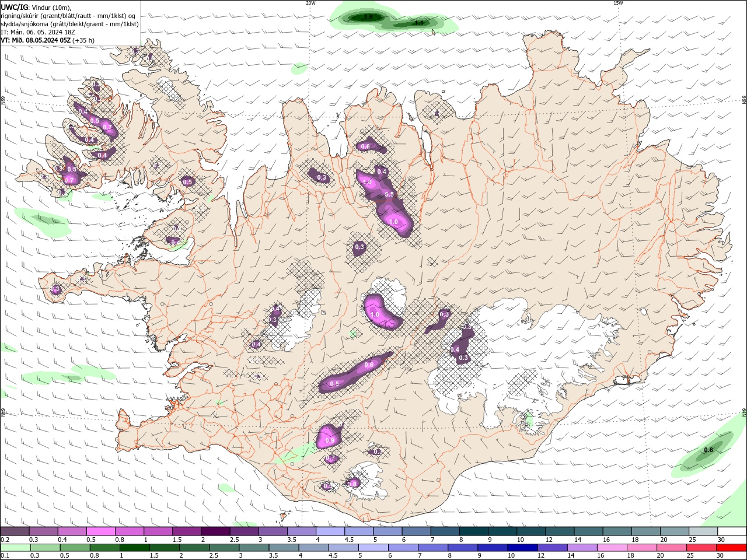
Task: Pick darkest green swatch between 1 and 1.5, lower row
Action: (134, 548)
